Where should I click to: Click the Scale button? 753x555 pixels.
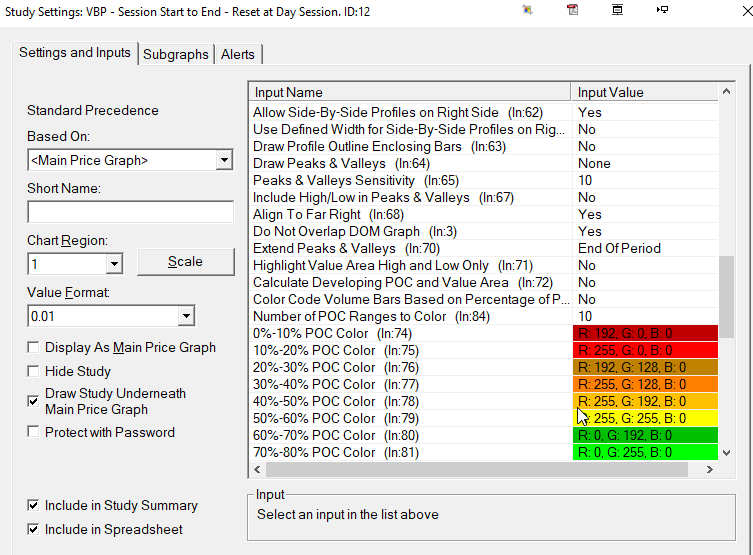point(186,262)
